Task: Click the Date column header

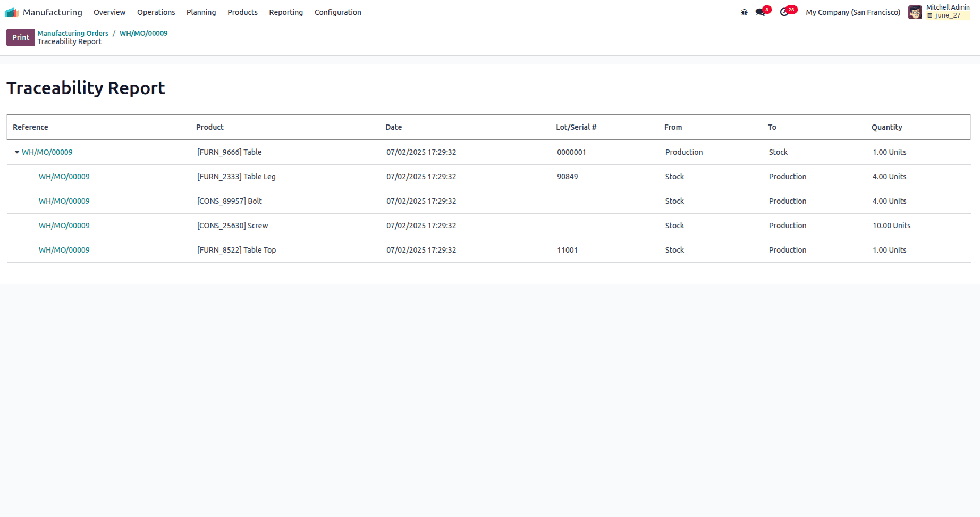Action: (394, 127)
